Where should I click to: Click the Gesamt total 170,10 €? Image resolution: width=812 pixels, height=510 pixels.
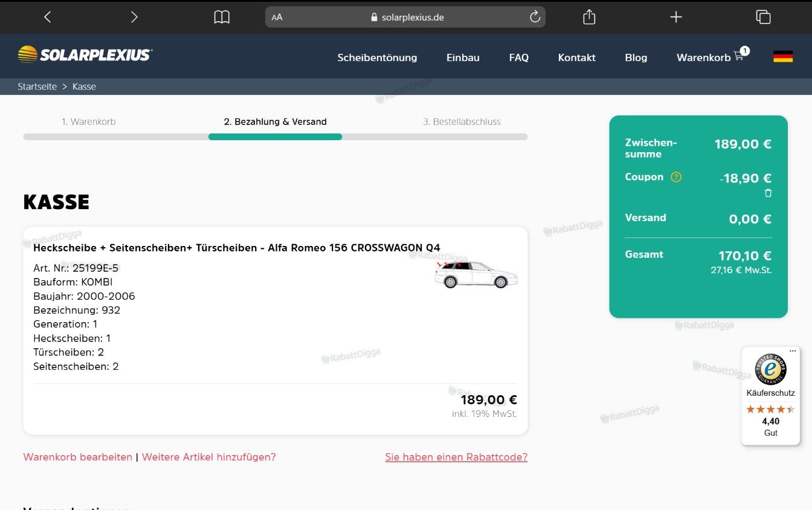[x=744, y=256]
